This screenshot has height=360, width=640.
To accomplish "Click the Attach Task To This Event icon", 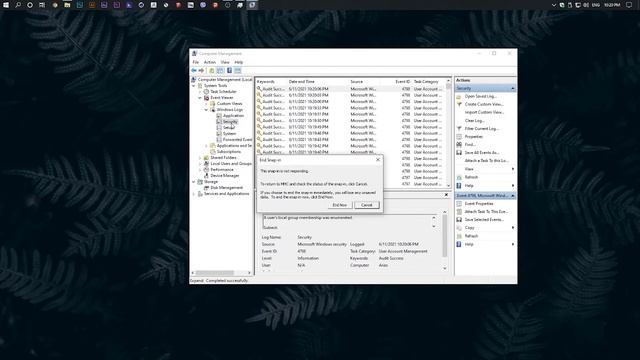I will (x=459, y=212).
